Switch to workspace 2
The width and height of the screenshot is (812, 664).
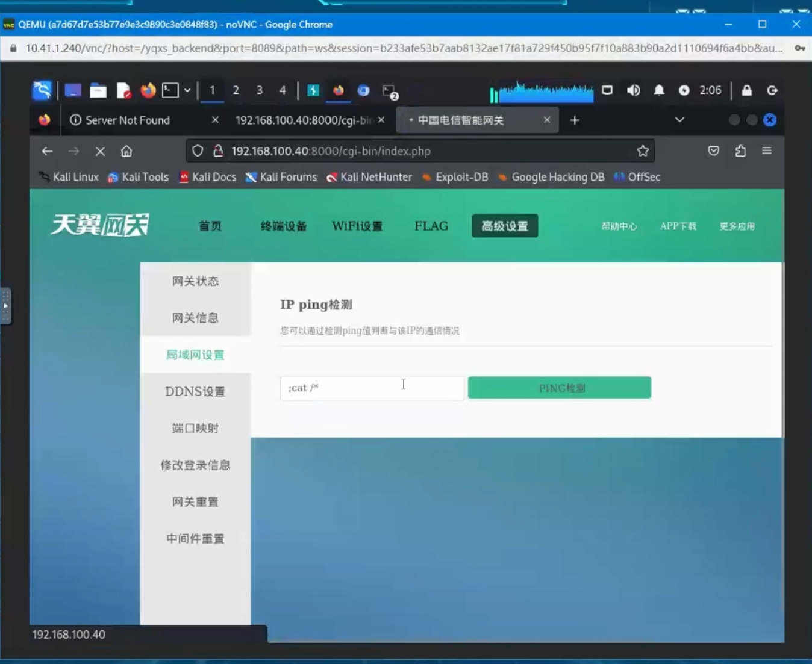coord(236,90)
